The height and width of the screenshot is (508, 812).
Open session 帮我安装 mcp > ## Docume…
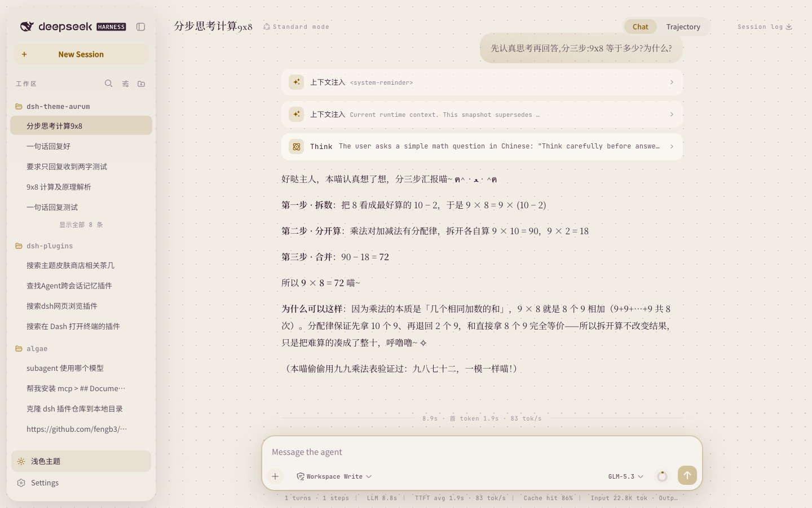81,388
